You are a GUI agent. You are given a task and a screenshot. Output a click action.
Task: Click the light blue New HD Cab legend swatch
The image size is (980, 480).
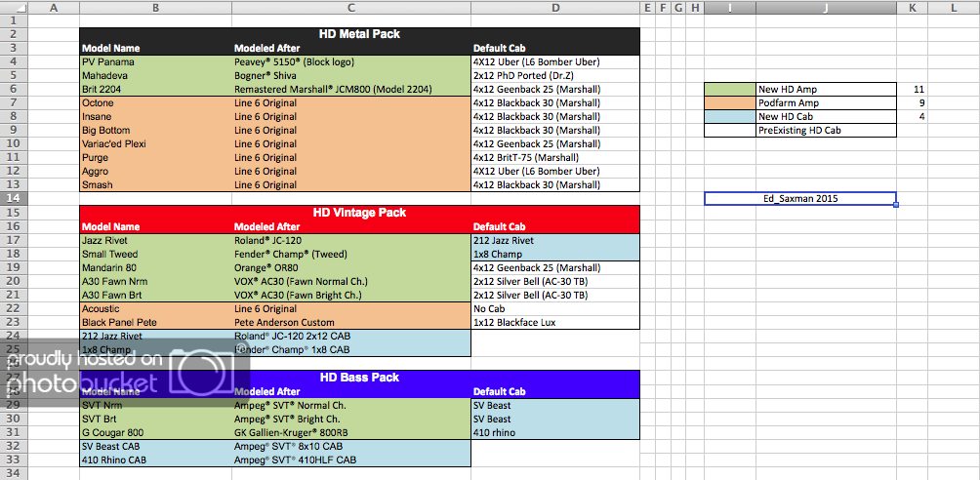point(729,117)
